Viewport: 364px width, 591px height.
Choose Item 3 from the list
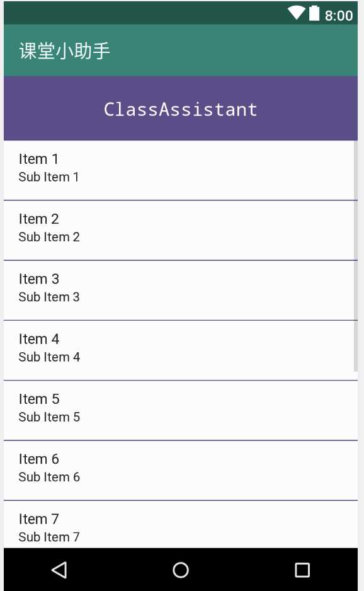181,290
